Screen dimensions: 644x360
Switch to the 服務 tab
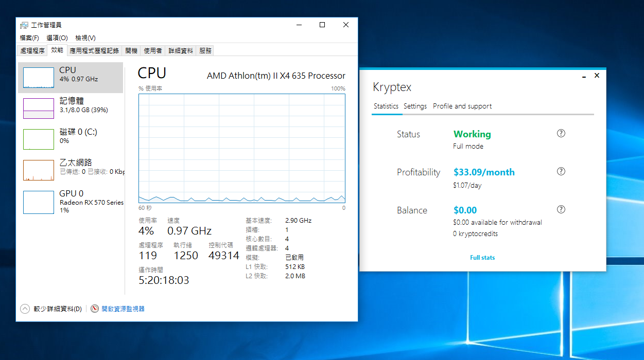click(x=205, y=50)
